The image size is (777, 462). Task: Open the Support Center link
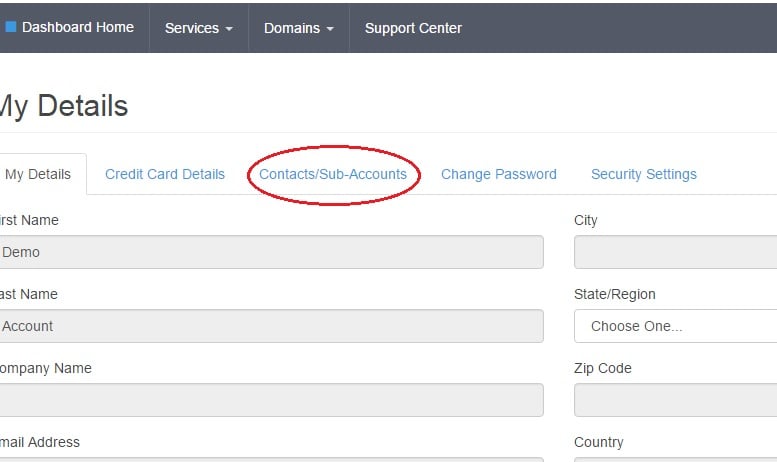[x=413, y=28]
